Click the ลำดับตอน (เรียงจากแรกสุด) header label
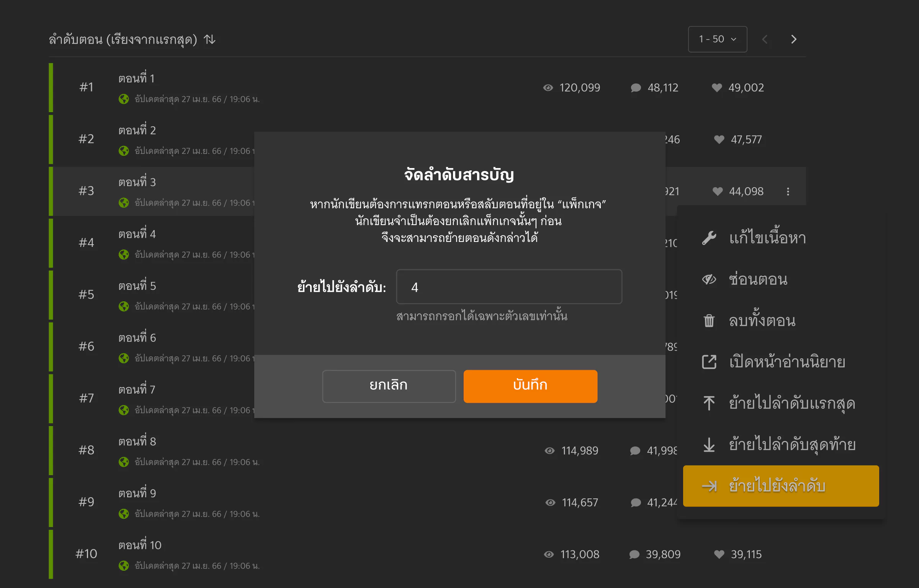 click(123, 39)
